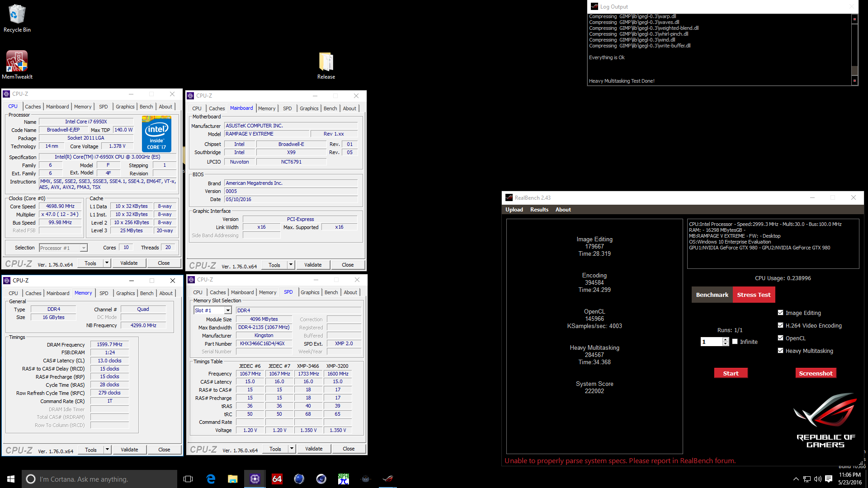Open the Slot #1 memory slot dropdown

(x=228, y=310)
